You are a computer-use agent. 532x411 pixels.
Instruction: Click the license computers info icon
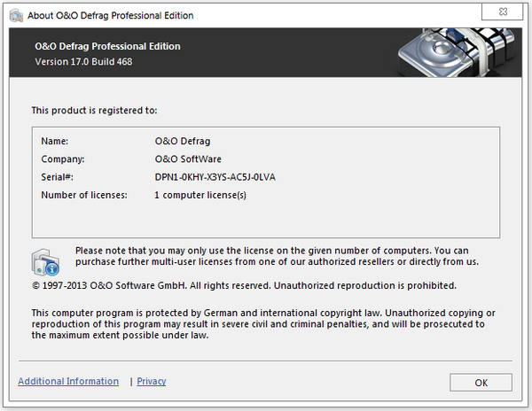(45, 262)
